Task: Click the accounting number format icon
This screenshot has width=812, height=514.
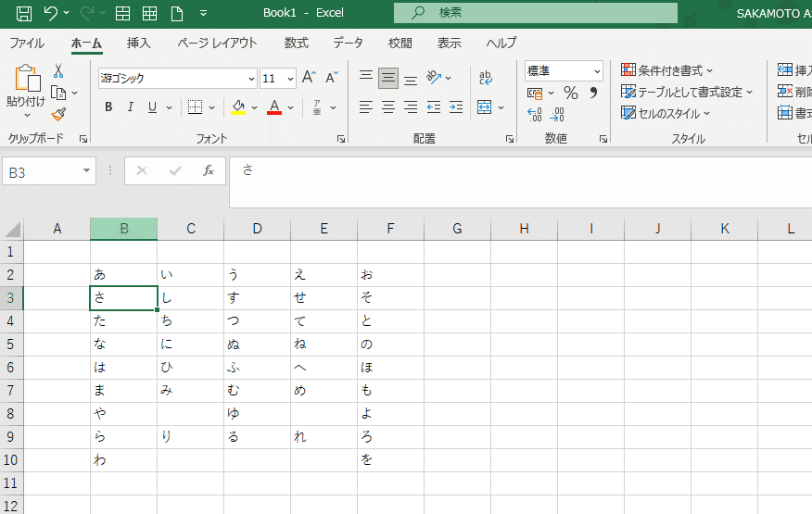Action: point(535,94)
